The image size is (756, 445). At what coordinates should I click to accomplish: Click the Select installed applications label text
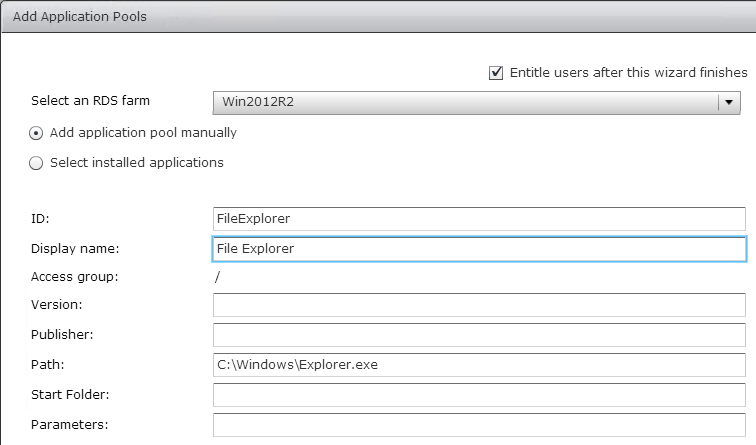(137, 162)
